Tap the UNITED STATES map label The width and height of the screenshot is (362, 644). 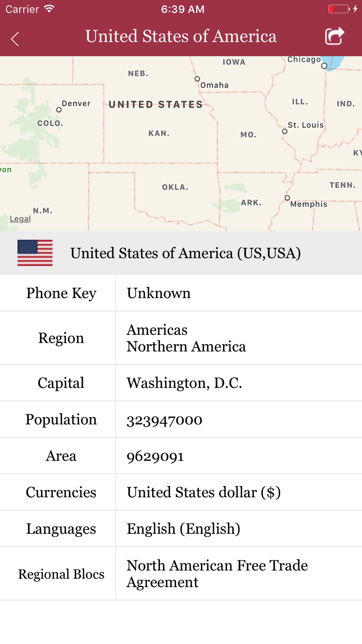[x=156, y=105]
